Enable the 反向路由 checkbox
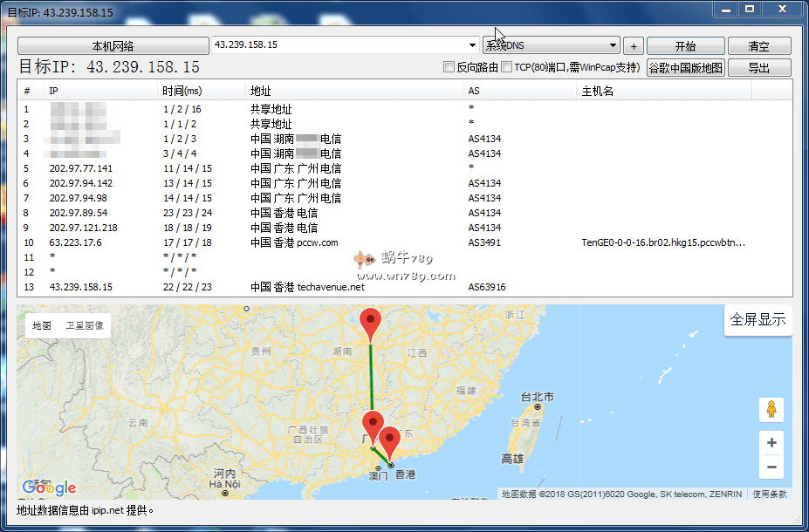This screenshot has height=532, width=809. [x=449, y=67]
